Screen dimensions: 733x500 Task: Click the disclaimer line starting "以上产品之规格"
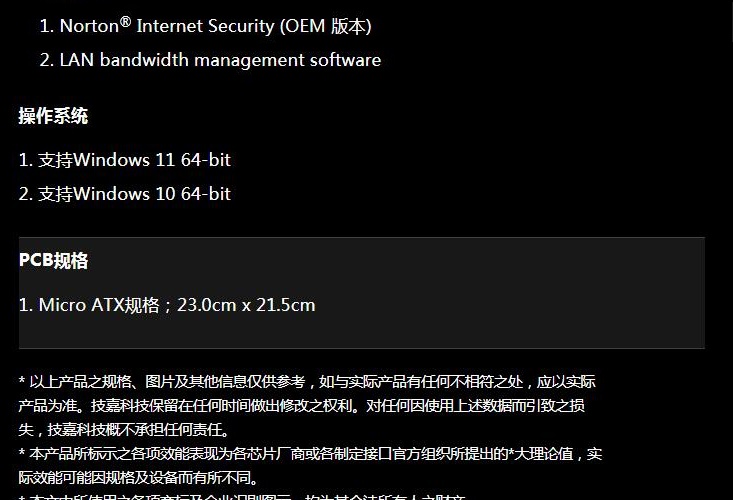[x=307, y=382]
